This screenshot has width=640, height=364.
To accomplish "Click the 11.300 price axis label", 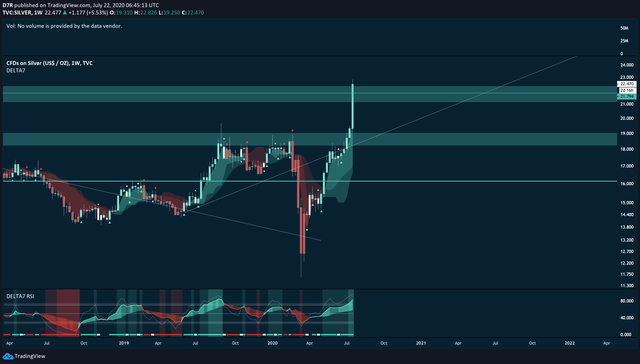I will tap(627, 285).
